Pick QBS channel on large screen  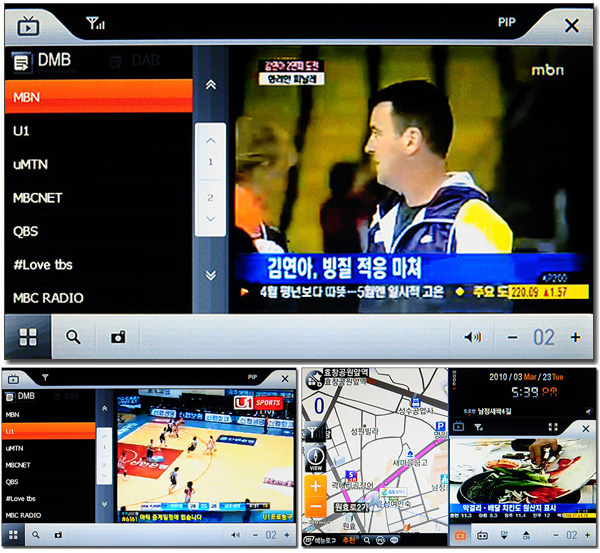[x=98, y=231]
